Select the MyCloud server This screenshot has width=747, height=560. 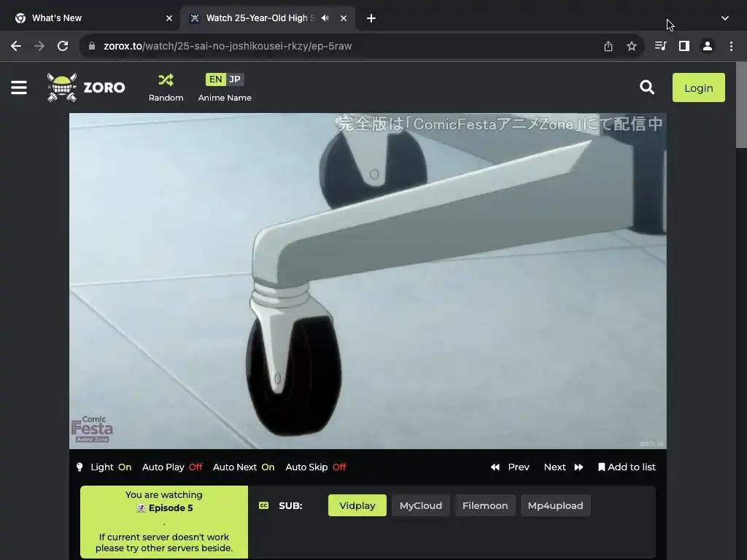point(421,506)
